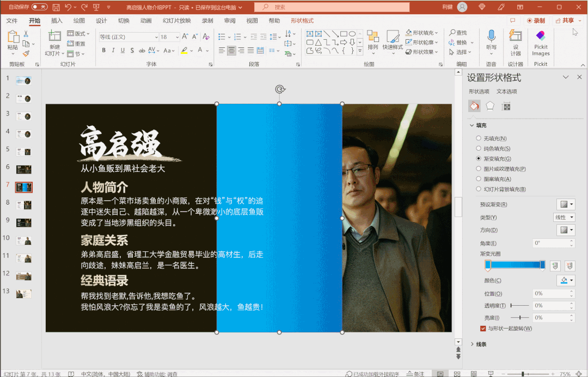Clear all text formatting
Image resolution: width=588 pixels, height=377 pixels.
pyautogui.click(x=206, y=37)
